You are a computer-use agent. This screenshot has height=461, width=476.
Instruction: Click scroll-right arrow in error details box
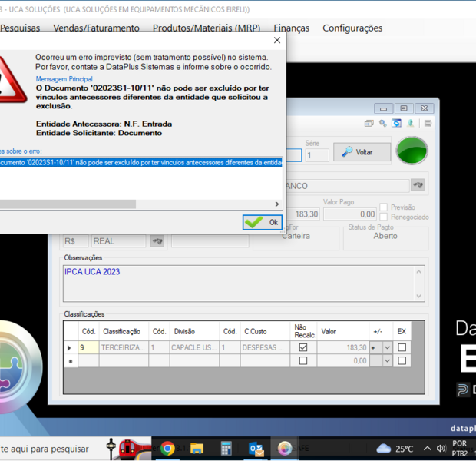[277, 204]
